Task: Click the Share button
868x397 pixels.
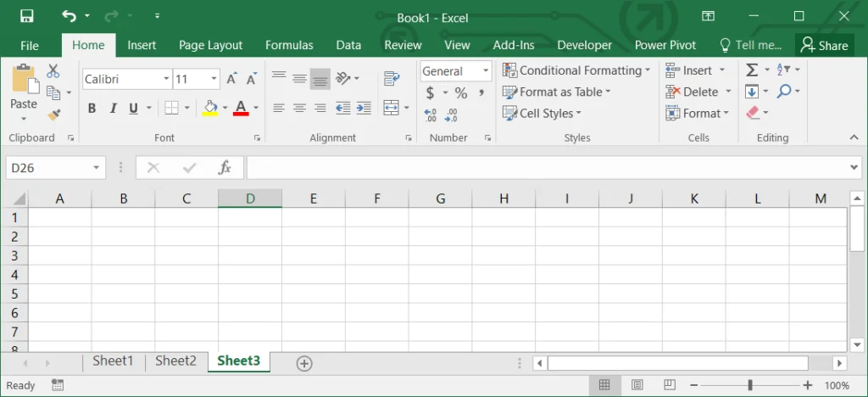Action: point(824,46)
